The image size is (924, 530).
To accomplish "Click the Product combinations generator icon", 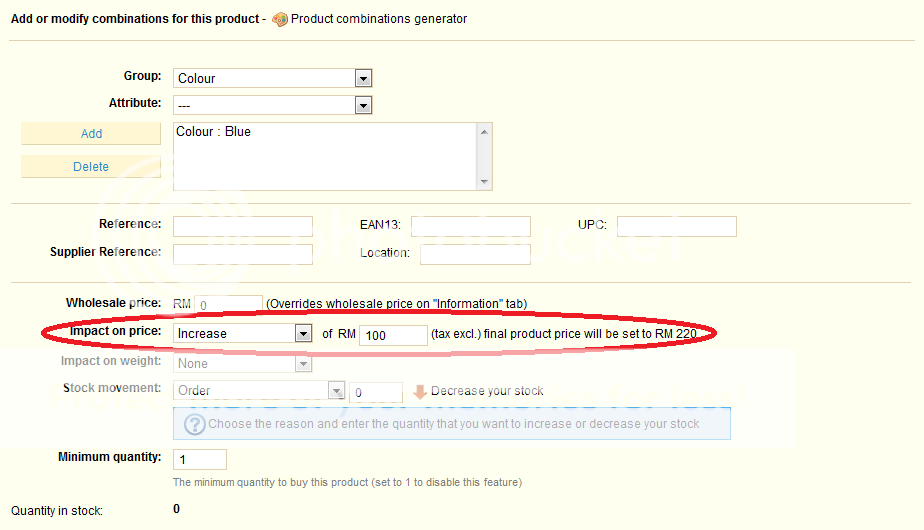I will 280,19.
